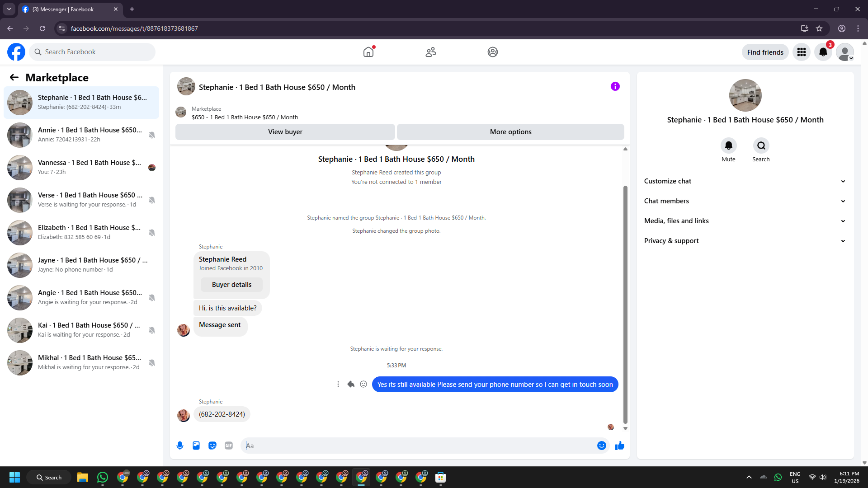The width and height of the screenshot is (868, 488).
Task: Click the reply arrow on sent message
Action: coord(351,384)
